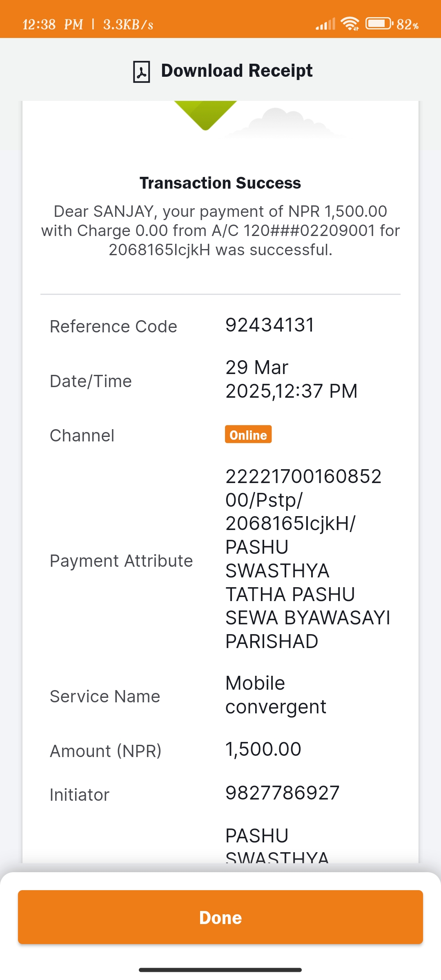Tap the orange Done button
This screenshot has height=980, width=441.
point(220,917)
